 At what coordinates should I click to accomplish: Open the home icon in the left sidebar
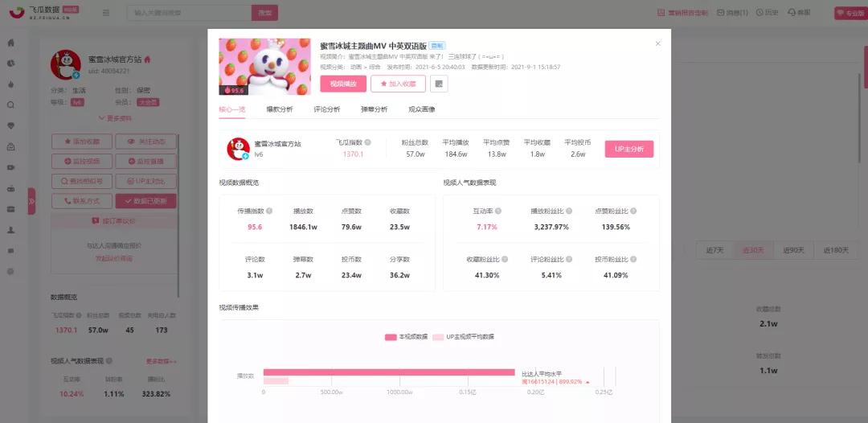click(x=10, y=43)
